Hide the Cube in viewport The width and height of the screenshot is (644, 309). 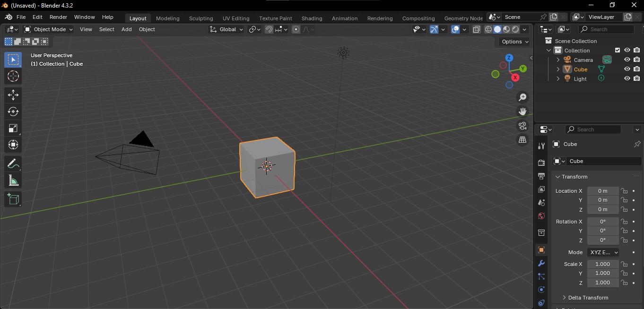coord(627,69)
